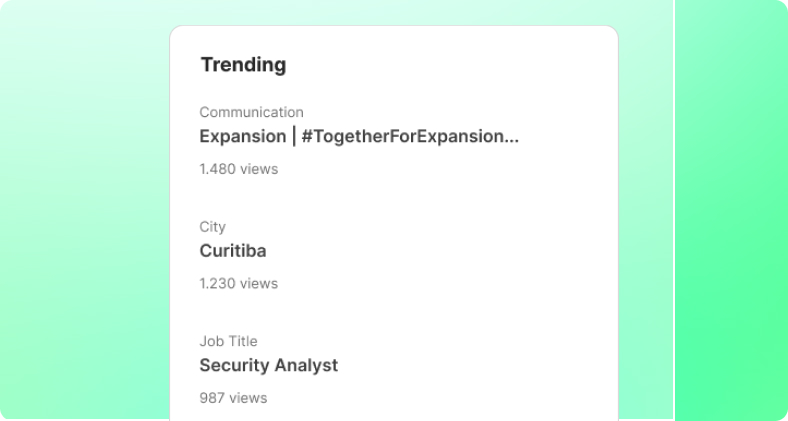The image size is (788, 421).
Task: Click the solid green panel at right
Action: tap(731, 210)
